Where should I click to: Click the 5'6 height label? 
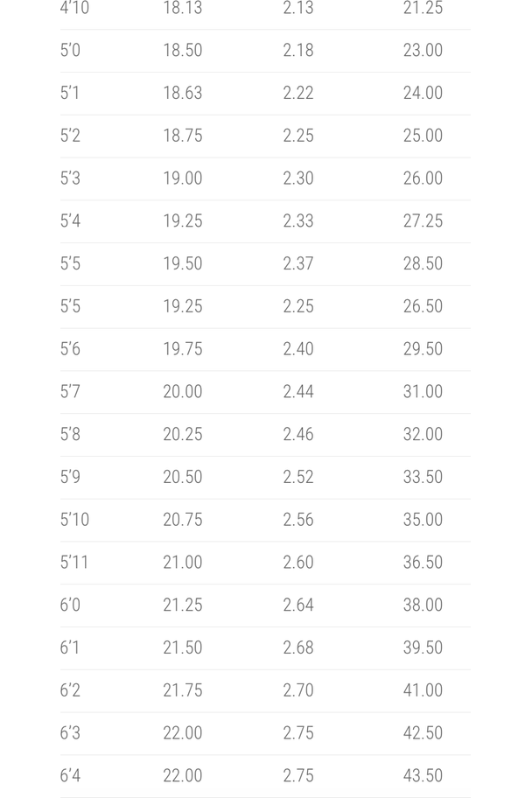pos(70,349)
